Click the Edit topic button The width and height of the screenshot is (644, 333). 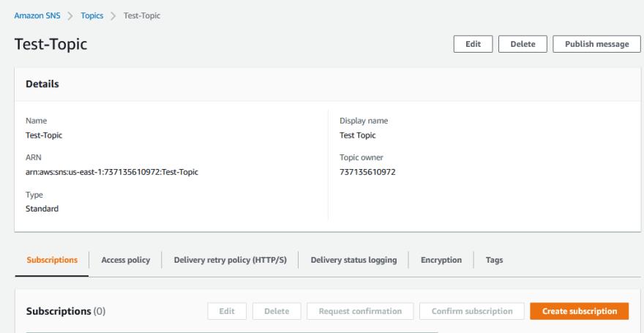[x=473, y=44]
